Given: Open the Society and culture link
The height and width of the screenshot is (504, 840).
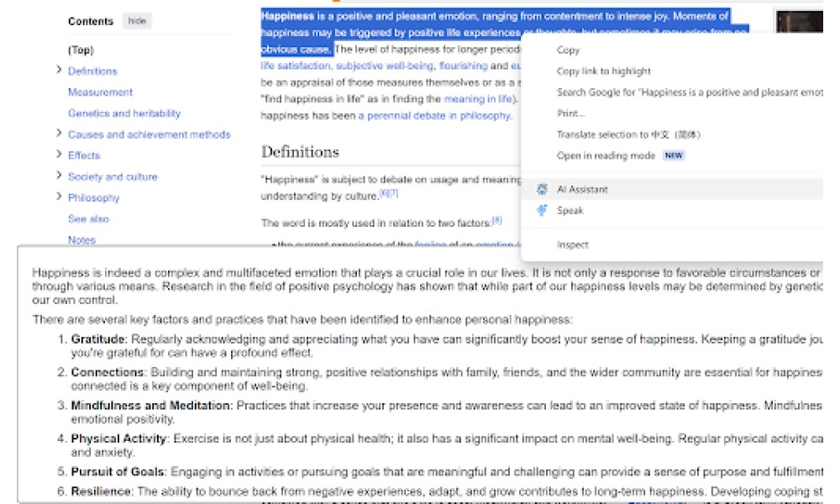Looking at the screenshot, I should pos(113,176).
